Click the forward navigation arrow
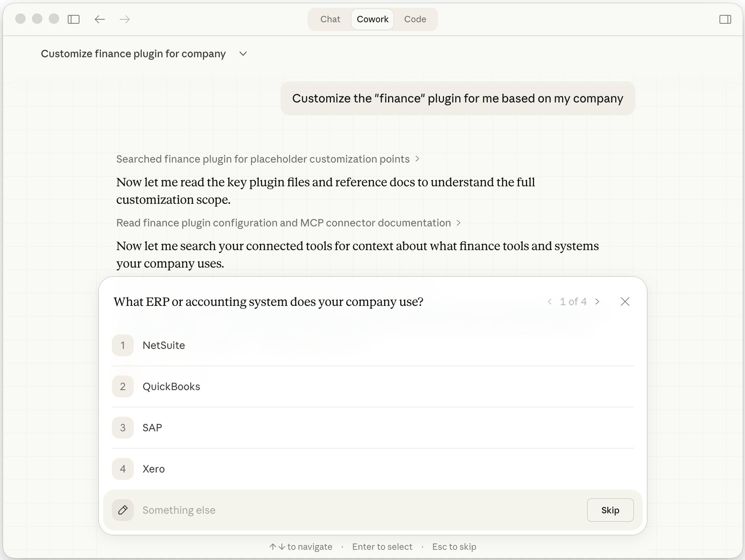The width and height of the screenshot is (745, 560). (124, 19)
